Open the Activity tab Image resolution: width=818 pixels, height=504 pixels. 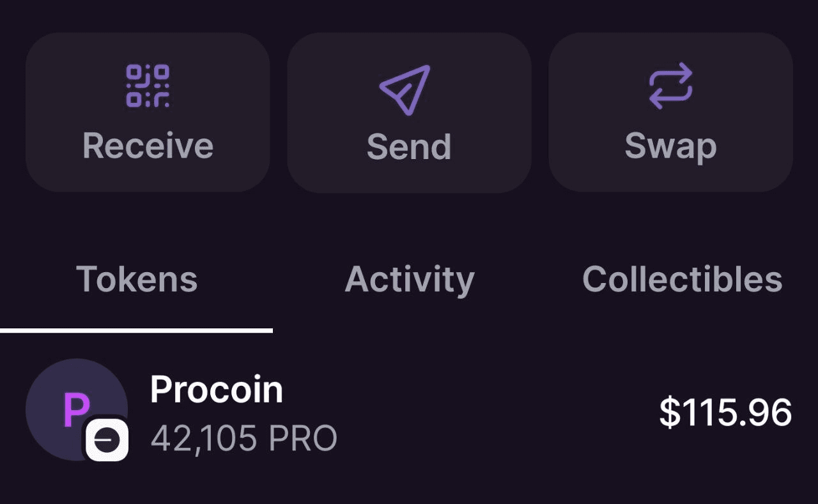[410, 280]
